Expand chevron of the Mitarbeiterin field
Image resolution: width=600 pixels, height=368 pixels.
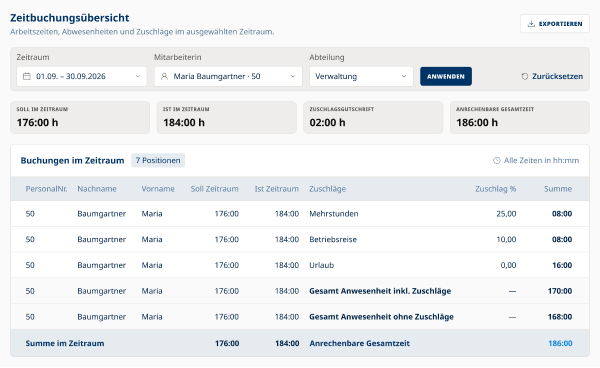click(293, 77)
